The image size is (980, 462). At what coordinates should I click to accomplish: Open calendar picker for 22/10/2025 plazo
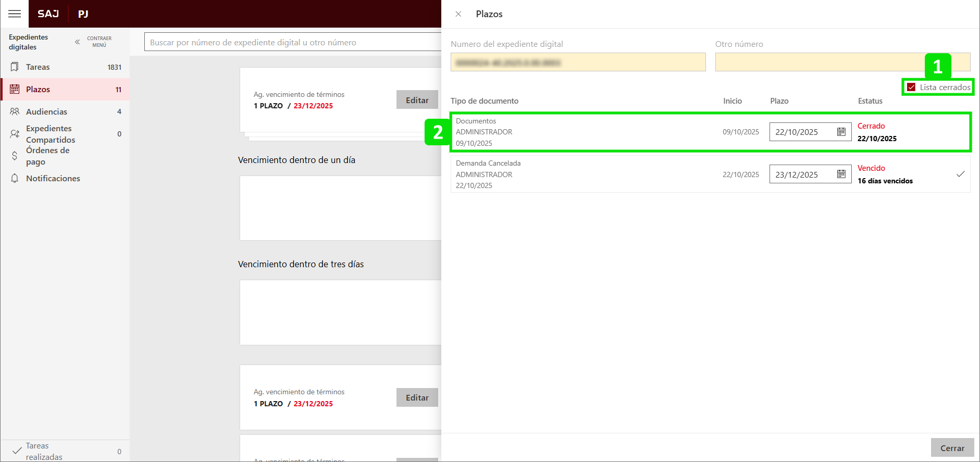[x=841, y=132]
